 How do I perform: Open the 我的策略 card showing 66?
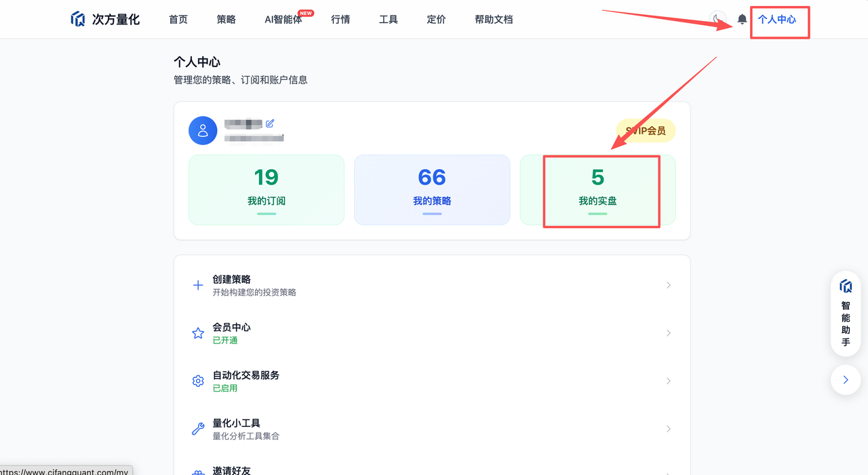432,190
